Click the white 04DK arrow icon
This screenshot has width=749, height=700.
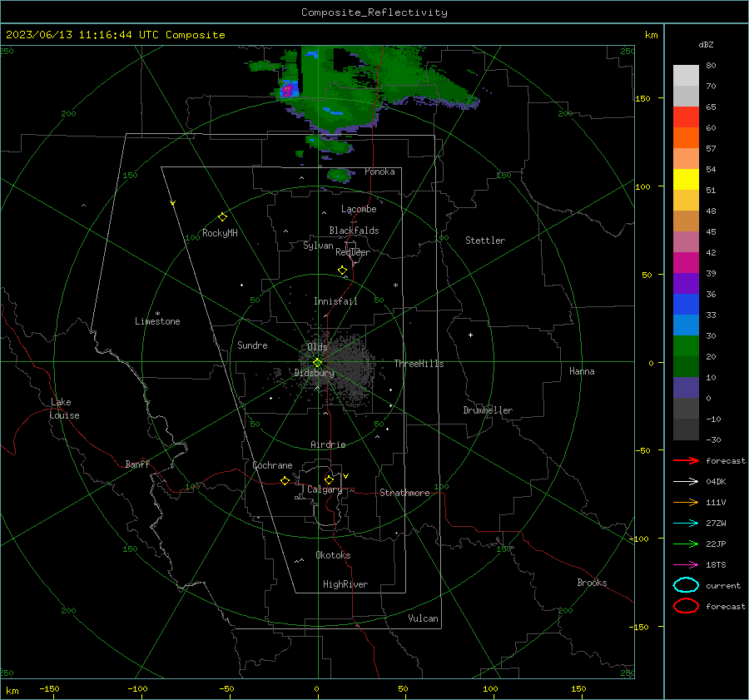(686, 481)
